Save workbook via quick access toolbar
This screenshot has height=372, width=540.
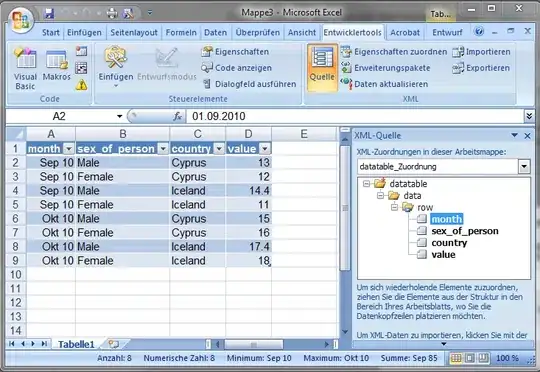49,13
